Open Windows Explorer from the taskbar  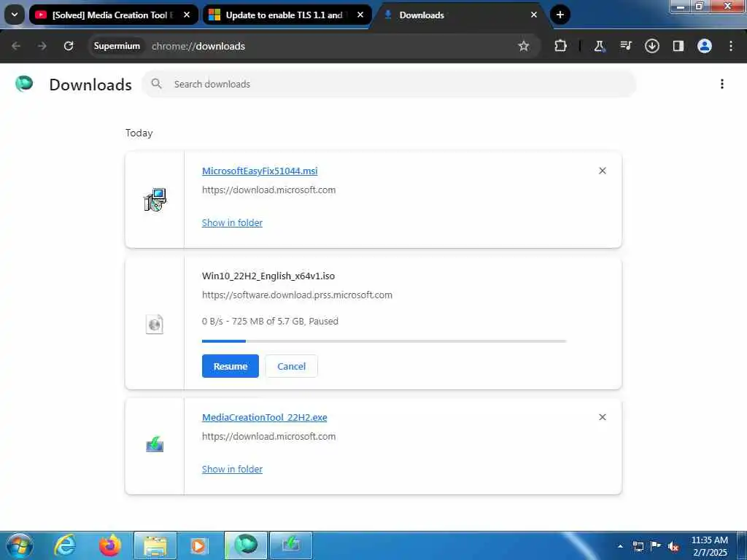(155, 545)
